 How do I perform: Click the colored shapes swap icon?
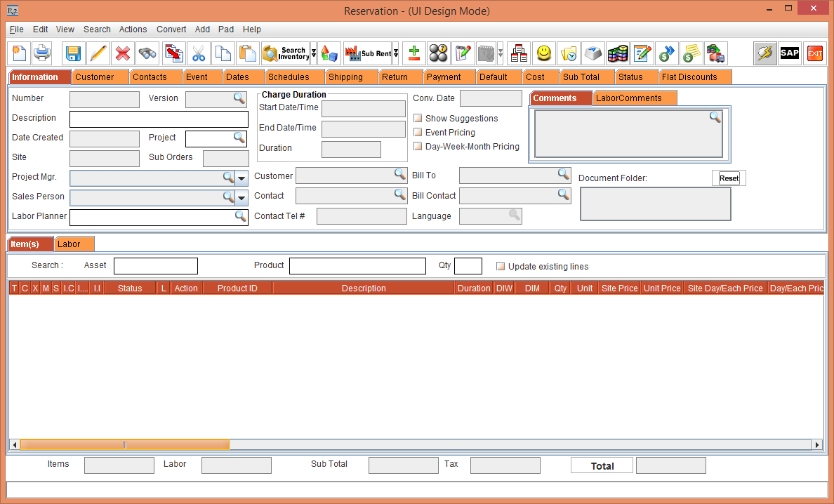pyautogui.click(x=330, y=53)
